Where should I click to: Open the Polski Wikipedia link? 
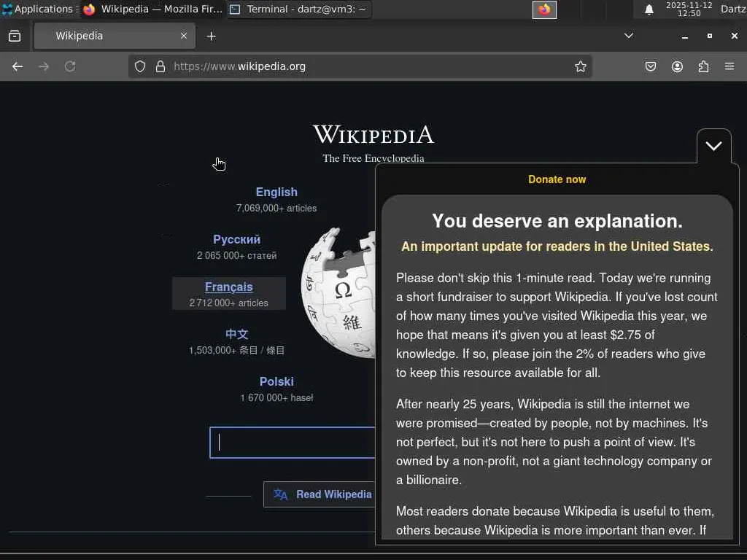[276, 381]
